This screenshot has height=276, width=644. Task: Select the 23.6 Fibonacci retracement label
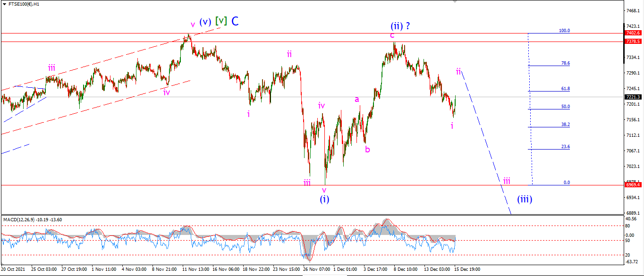pos(565,147)
